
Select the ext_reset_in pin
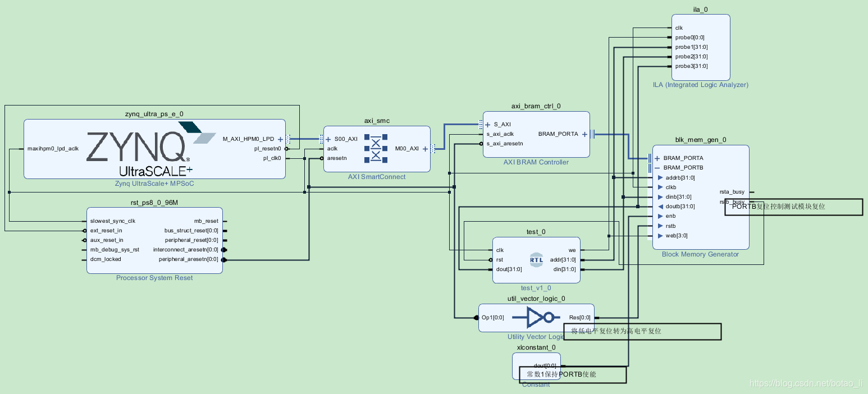coord(106,231)
